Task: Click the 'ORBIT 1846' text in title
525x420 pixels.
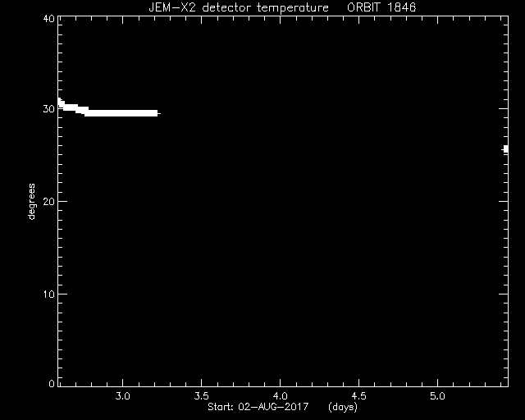Action: (381, 7)
